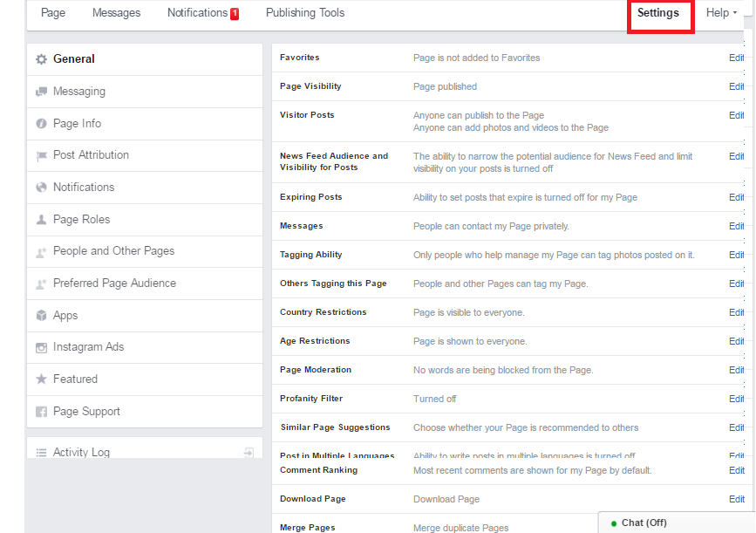
Task: Edit Others Tagging this Page
Action: coord(736,284)
